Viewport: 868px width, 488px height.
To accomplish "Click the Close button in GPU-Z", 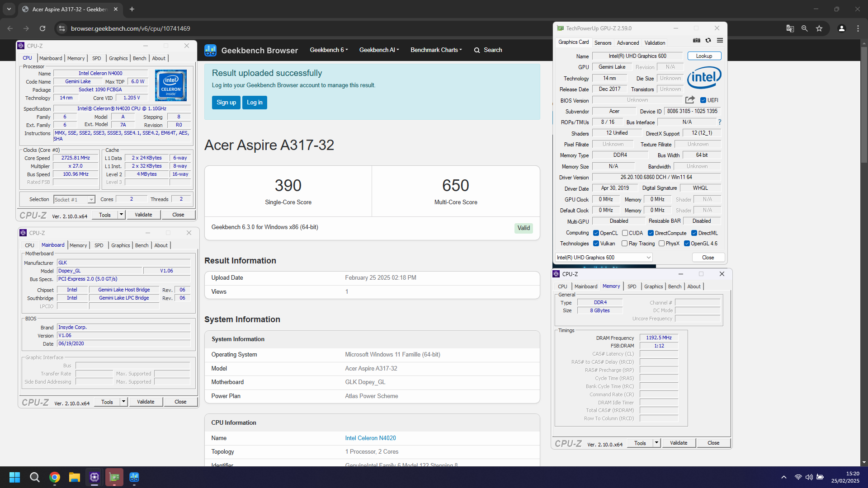I will coord(708,258).
